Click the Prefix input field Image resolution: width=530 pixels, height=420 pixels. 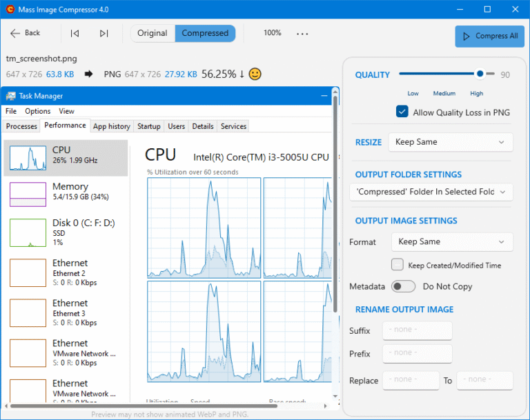tap(417, 353)
